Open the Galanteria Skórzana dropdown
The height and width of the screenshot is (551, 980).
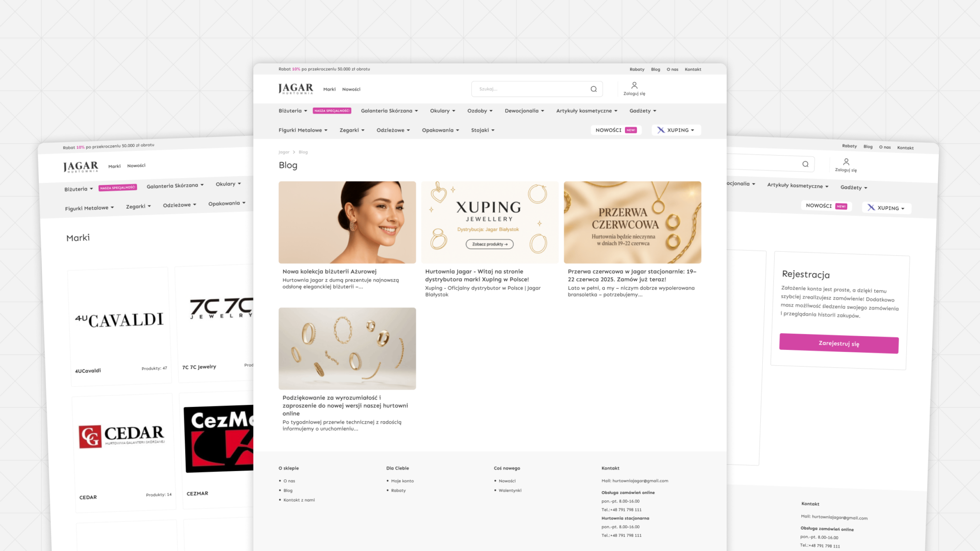click(x=389, y=111)
